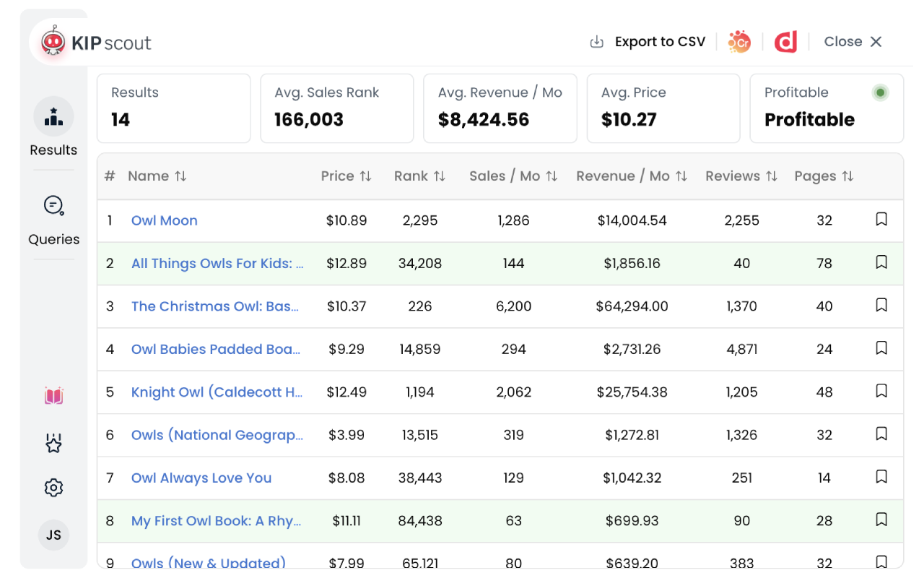Bookmark the Owl Moon row

881,220
